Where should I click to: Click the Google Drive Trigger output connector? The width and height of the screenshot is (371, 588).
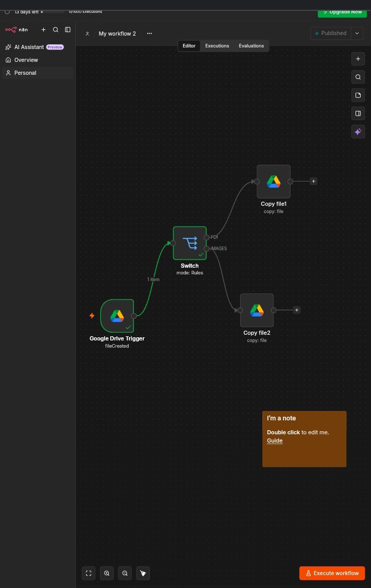coord(134,316)
